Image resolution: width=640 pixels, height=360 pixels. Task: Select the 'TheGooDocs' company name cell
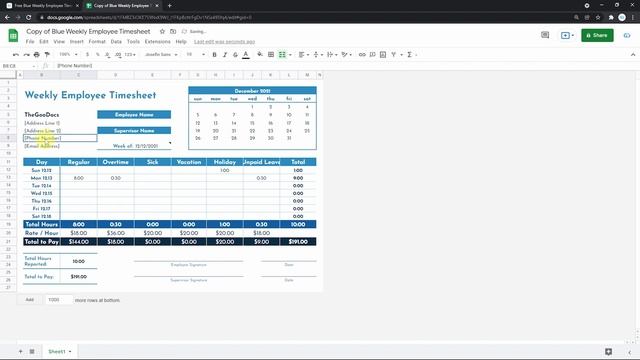coord(42,115)
